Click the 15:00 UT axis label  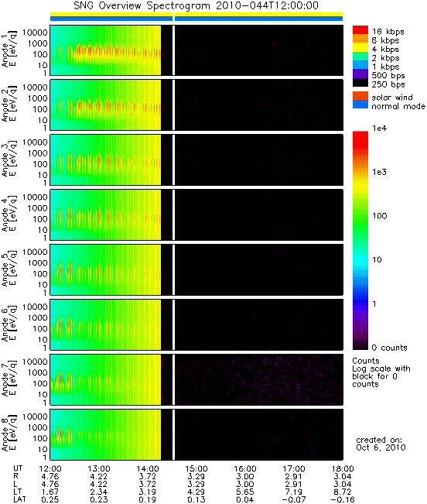(x=196, y=468)
